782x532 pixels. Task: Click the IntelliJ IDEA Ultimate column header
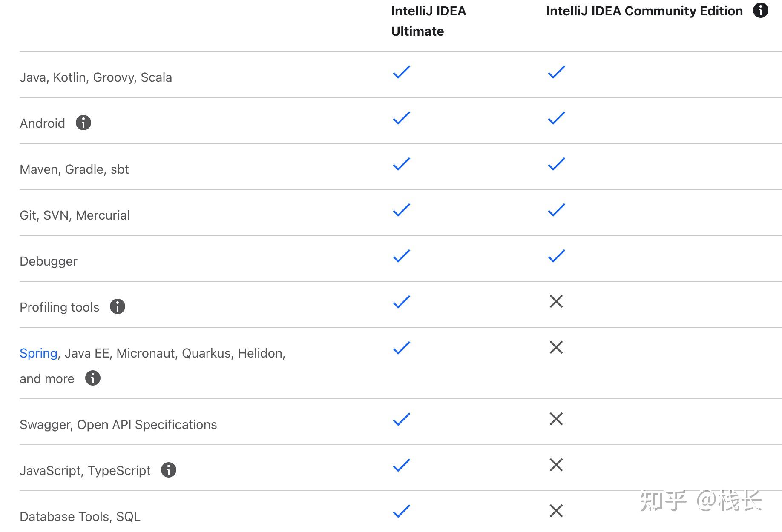coord(428,21)
